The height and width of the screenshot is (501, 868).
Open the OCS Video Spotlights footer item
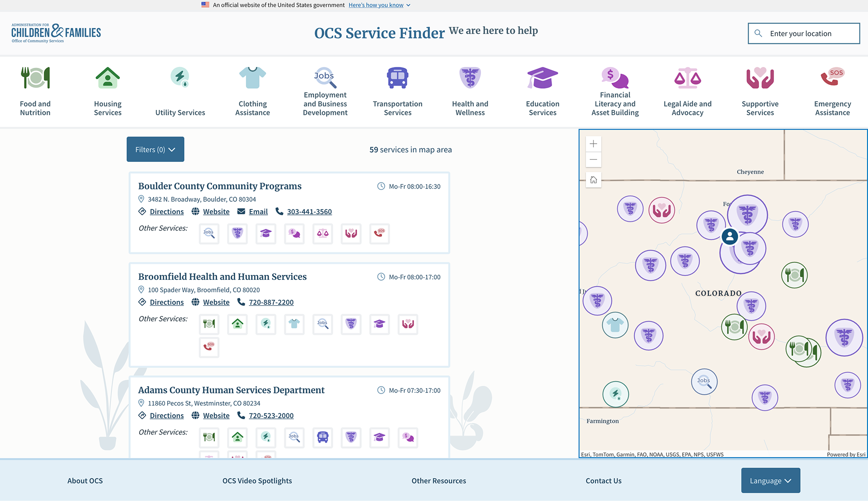coord(257,481)
